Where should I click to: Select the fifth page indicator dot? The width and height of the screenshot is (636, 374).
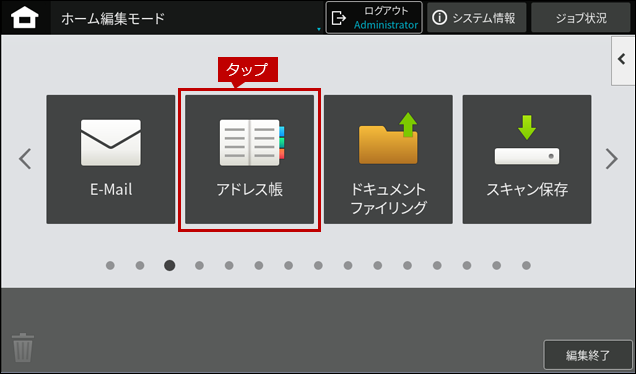click(229, 265)
